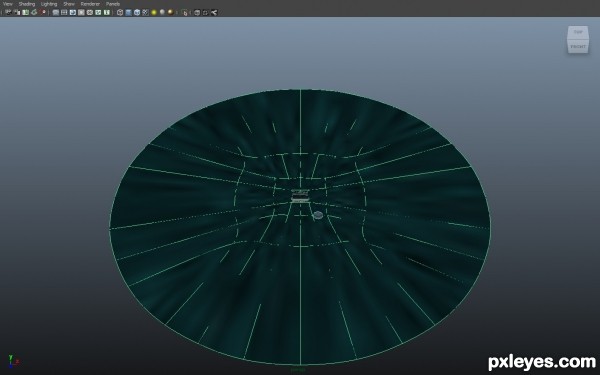The width and height of the screenshot is (600, 375).
Task: Click the camera bookmarks icon
Action: point(26,12)
